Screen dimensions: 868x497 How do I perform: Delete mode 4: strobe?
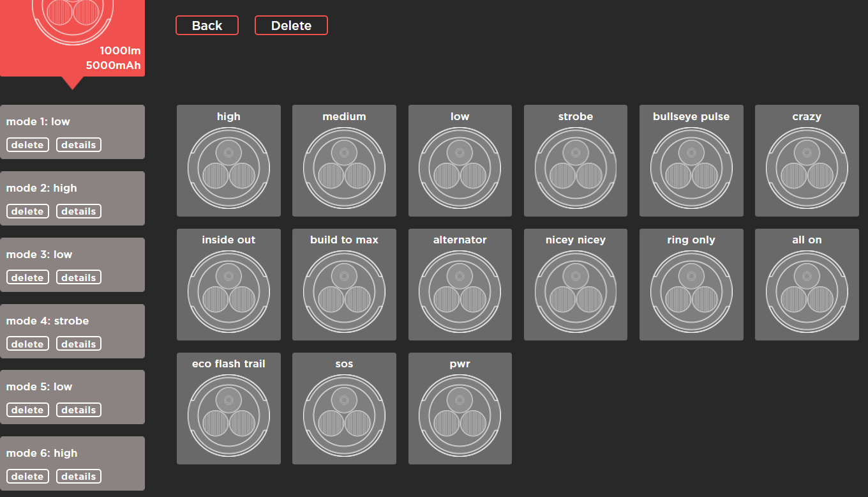[x=27, y=344]
